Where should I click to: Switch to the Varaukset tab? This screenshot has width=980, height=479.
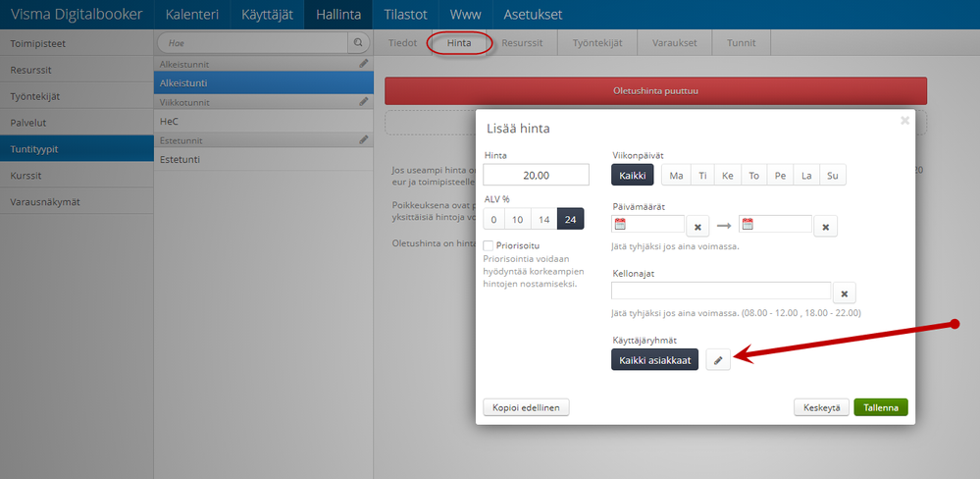(674, 43)
